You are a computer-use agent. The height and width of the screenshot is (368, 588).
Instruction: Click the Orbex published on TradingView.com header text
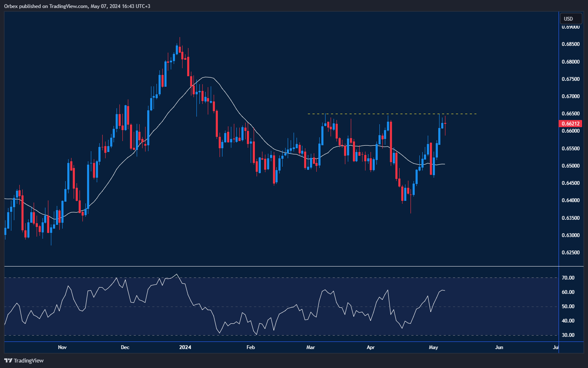tap(77, 6)
